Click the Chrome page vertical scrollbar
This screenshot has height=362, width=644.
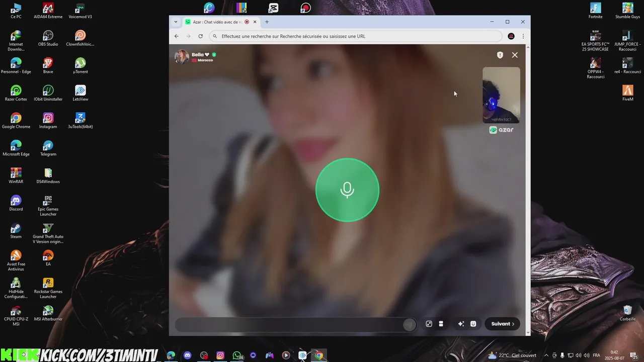point(528,190)
